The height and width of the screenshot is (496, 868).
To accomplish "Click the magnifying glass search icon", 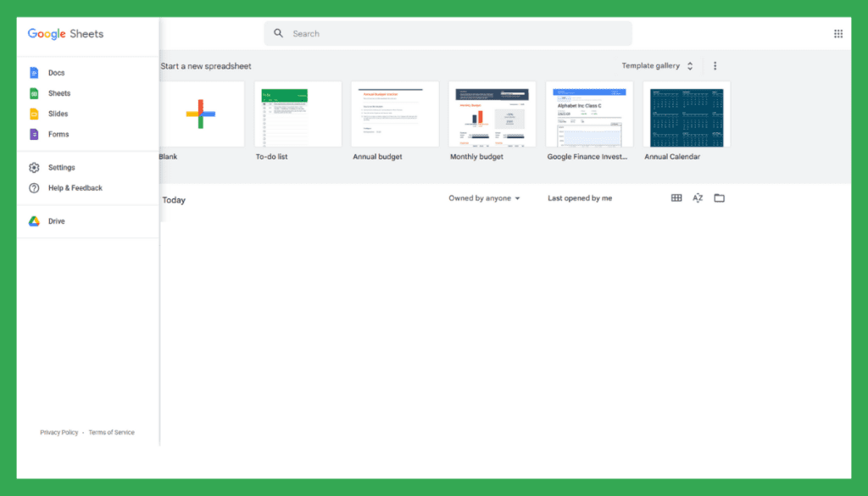I will coord(278,33).
